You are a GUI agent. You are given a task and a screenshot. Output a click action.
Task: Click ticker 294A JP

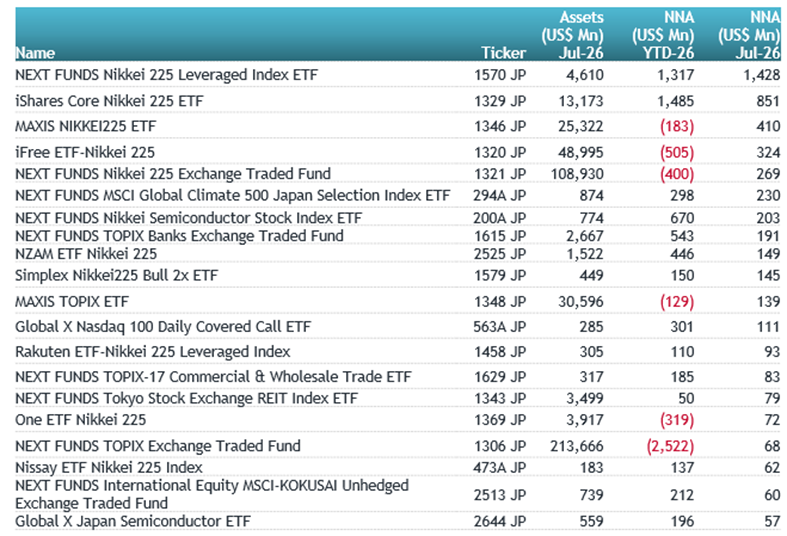499,195
